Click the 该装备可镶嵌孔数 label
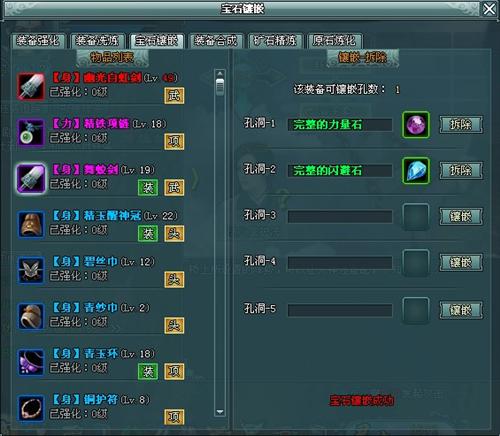Viewport: 500px width, 436px height. [x=339, y=89]
